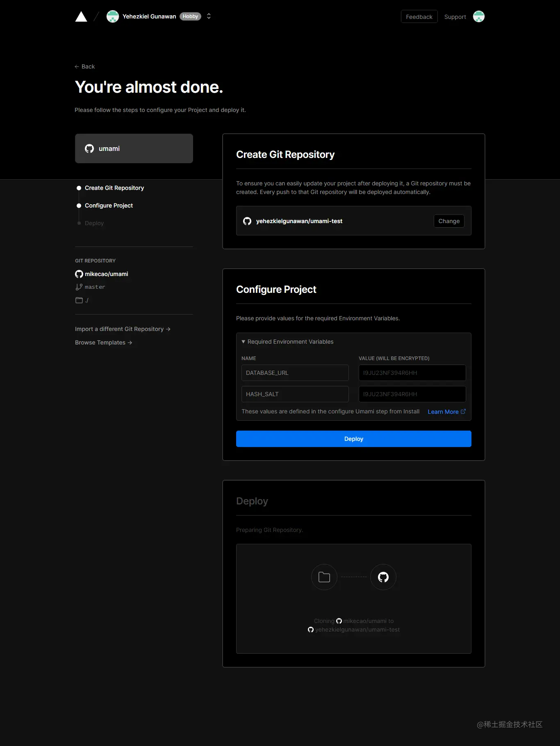
Task: Click the Change repository button
Action: [449, 221]
